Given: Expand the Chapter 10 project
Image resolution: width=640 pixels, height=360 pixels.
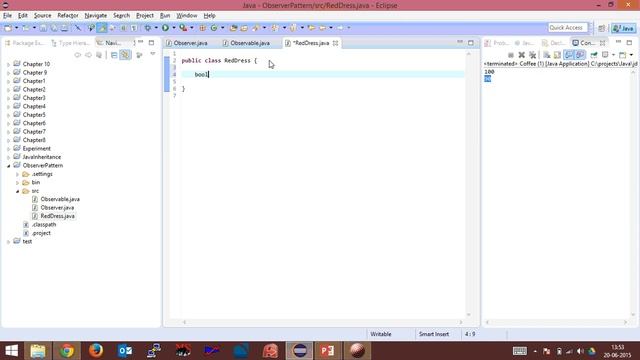Looking at the screenshot, I should 9,64.
